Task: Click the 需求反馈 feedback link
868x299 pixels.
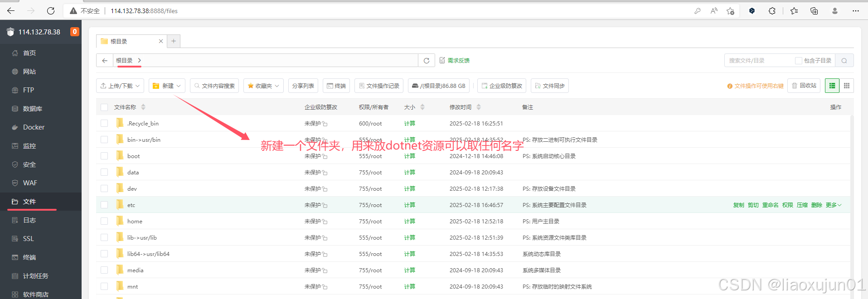Action: tap(458, 61)
